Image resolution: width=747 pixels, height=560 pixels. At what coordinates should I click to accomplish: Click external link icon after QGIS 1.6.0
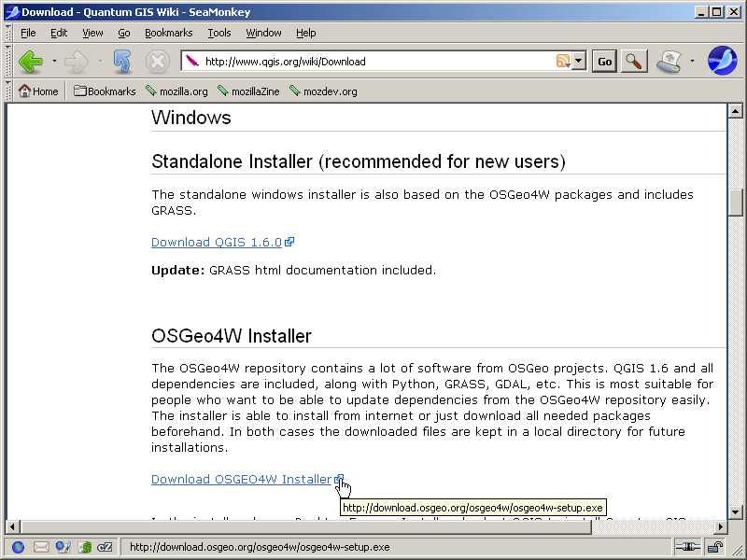pos(289,242)
